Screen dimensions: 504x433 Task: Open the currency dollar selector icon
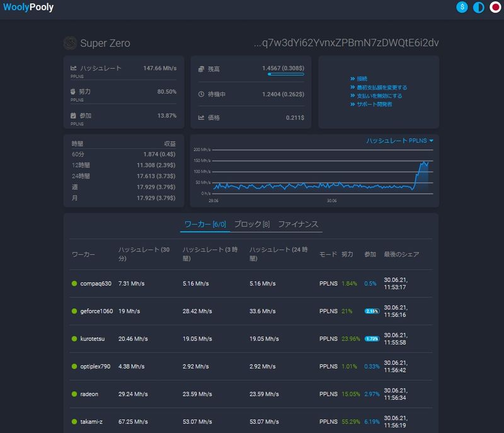pos(462,8)
